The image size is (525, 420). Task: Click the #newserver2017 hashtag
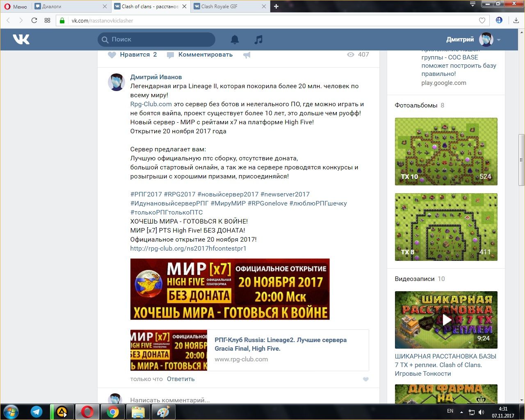point(285,194)
